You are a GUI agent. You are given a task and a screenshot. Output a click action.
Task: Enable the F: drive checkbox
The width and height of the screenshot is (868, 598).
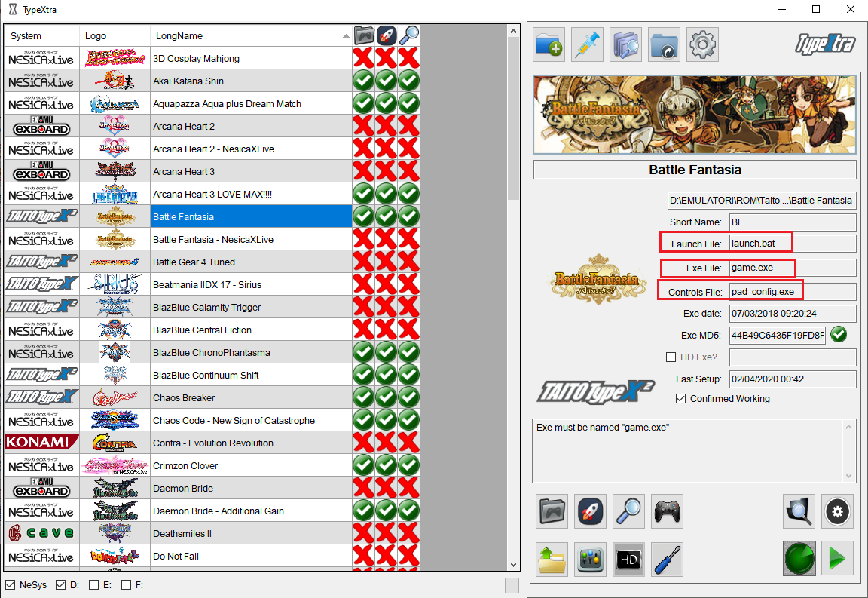[x=127, y=584]
